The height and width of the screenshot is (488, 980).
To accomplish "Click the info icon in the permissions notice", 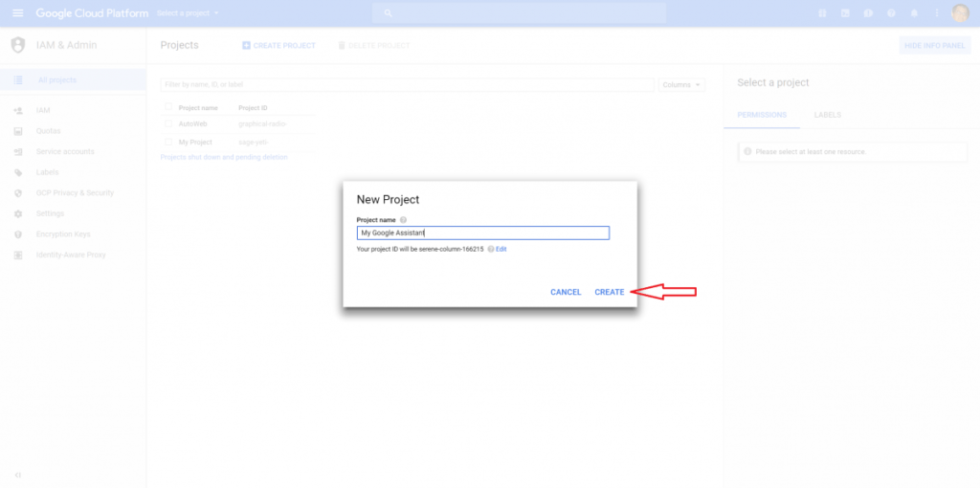I will pyautogui.click(x=747, y=151).
